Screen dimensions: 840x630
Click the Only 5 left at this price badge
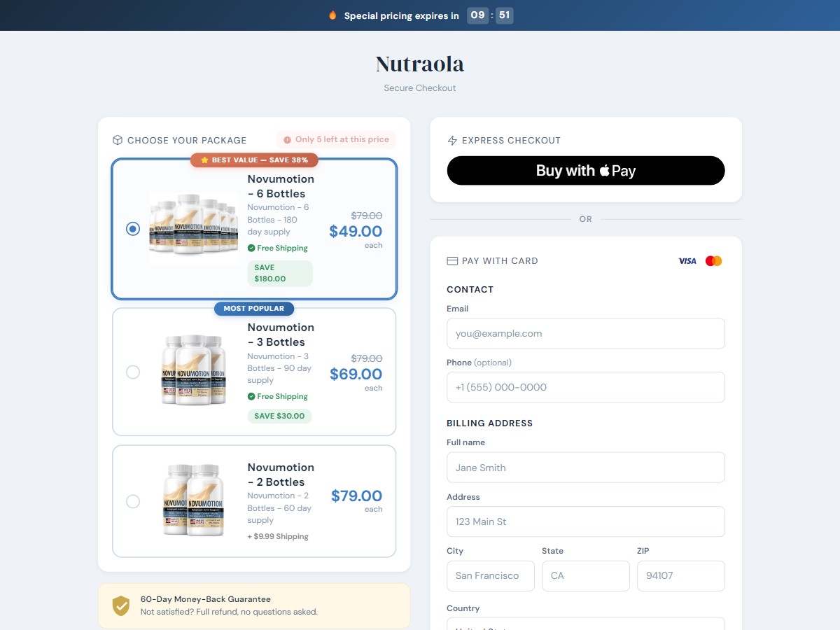[336, 139]
